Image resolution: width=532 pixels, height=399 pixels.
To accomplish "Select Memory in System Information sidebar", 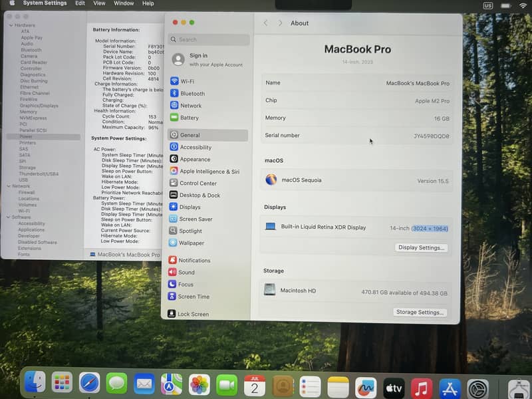I will click(x=28, y=112).
